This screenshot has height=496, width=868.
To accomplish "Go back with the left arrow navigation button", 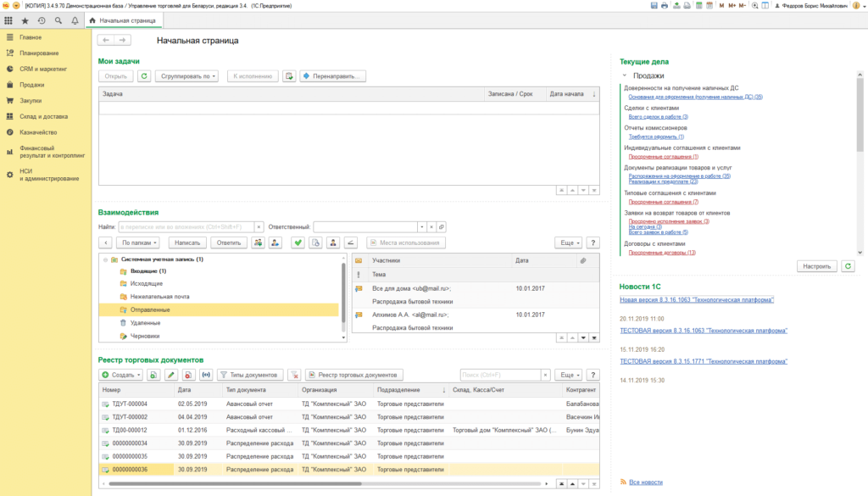I will pos(106,40).
